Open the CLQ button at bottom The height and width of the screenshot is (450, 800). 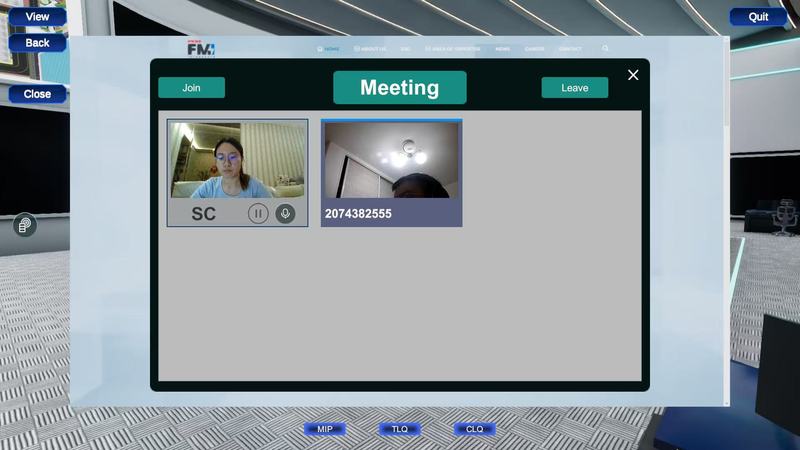click(x=474, y=429)
